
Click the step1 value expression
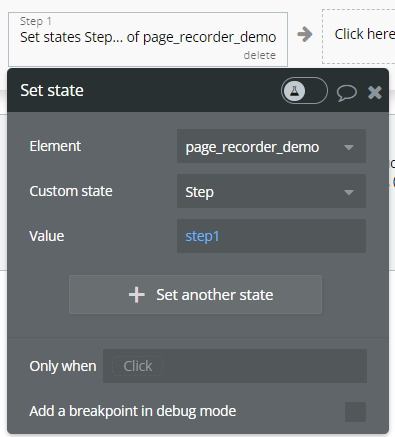point(202,236)
